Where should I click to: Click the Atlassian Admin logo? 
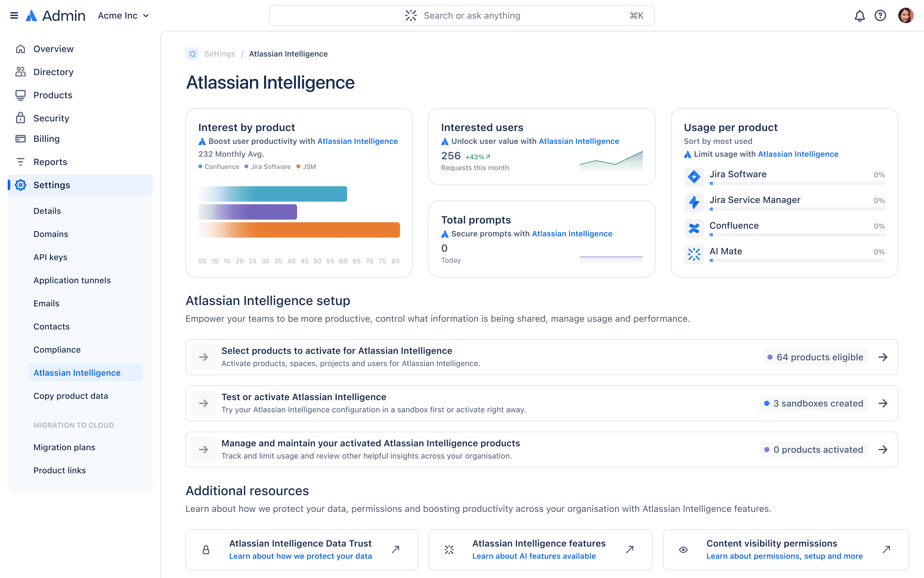56,16
